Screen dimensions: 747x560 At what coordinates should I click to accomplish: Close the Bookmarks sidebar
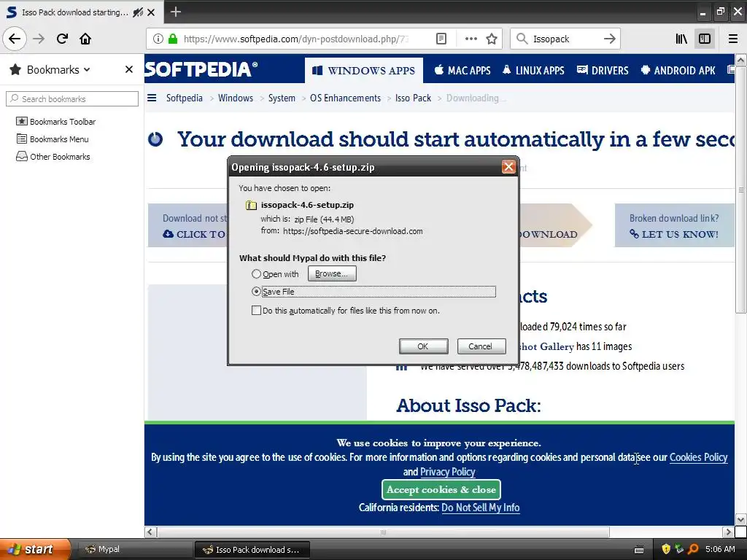click(128, 69)
